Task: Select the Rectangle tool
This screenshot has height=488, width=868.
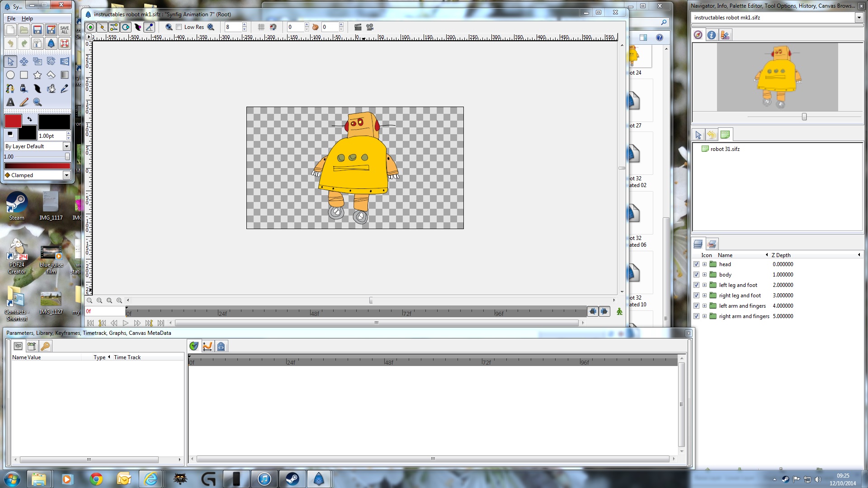Action: pos(24,75)
